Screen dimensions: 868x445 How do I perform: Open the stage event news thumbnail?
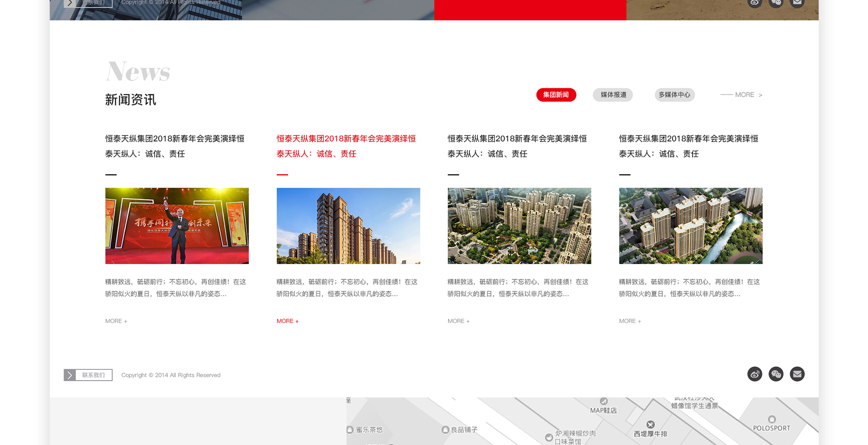177,226
